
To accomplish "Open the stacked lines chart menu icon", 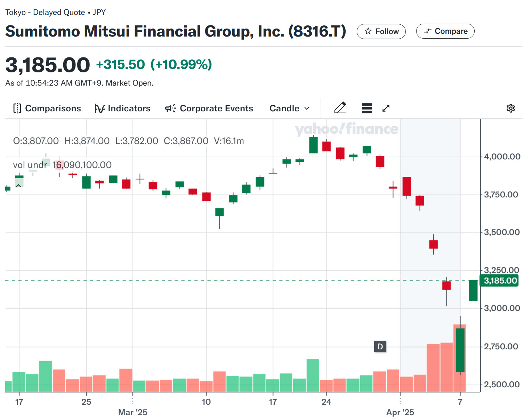I will tap(367, 108).
